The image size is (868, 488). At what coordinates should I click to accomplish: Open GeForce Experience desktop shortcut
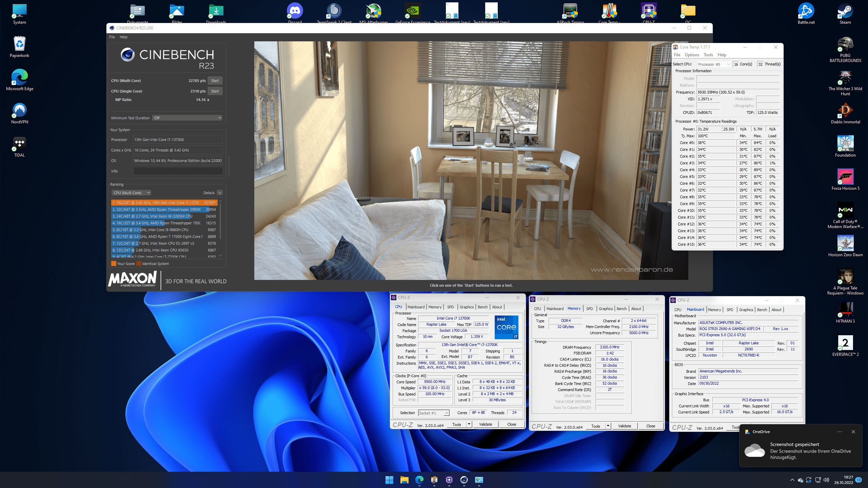click(413, 13)
